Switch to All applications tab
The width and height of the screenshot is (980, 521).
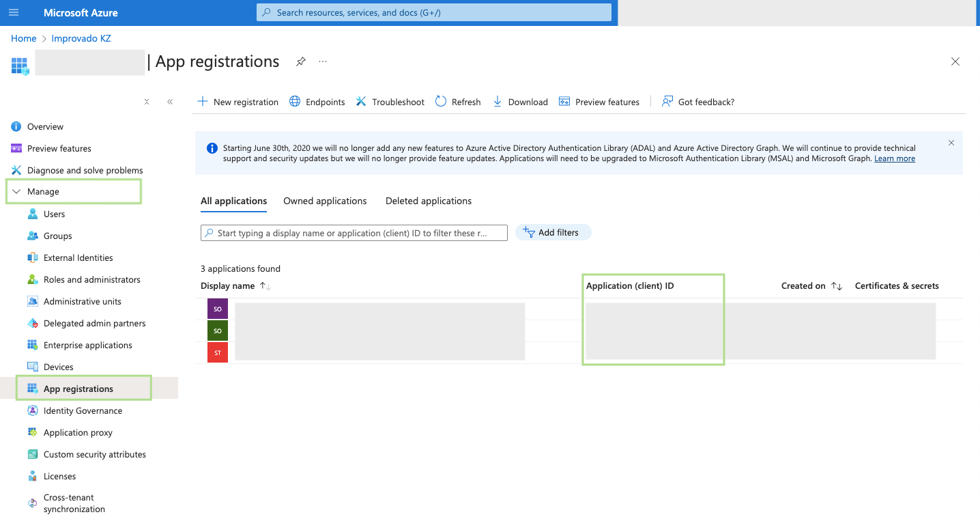pos(233,201)
